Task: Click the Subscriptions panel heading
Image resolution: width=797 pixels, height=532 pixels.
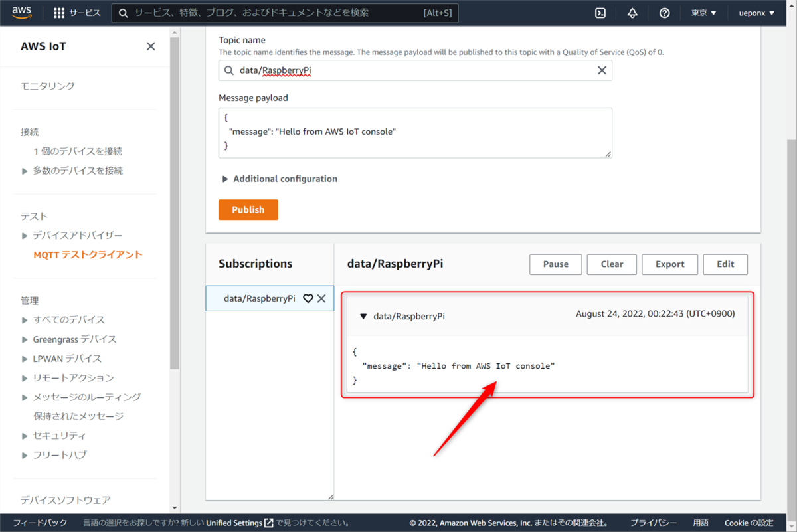Action: click(x=255, y=264)
